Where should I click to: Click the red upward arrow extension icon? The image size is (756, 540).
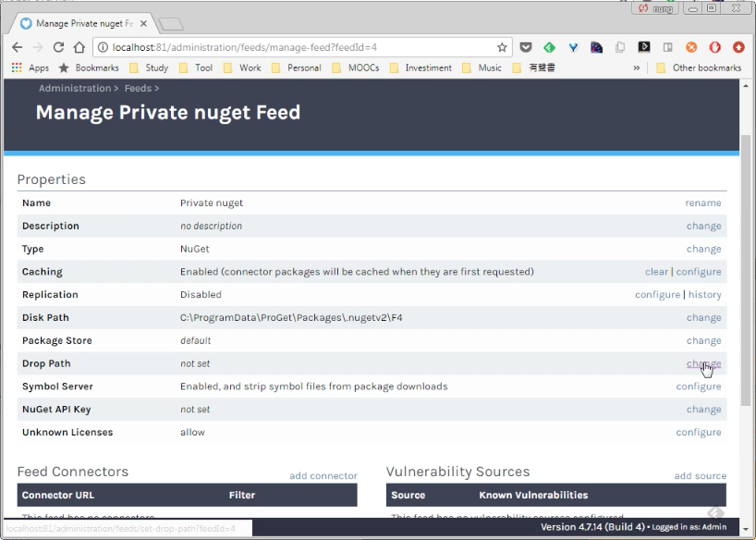point(738,47)
